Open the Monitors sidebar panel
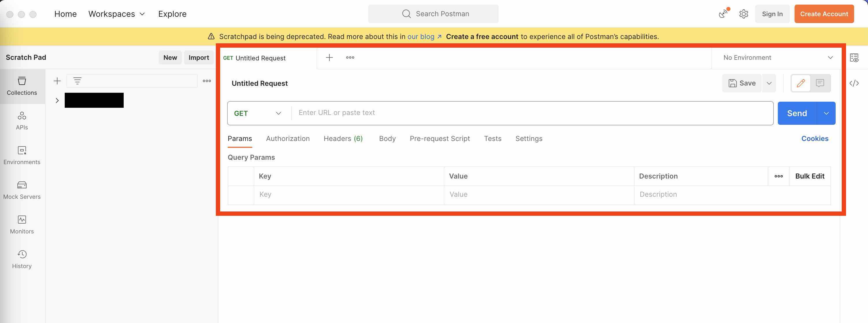Viewport: 868px width, 323px height. pyautogui.click(x=22, y=225)
